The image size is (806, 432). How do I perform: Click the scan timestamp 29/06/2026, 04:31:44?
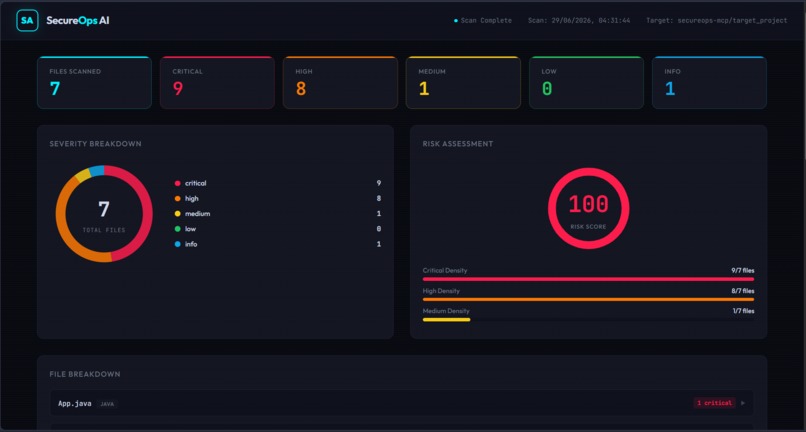tap(579, 21)
